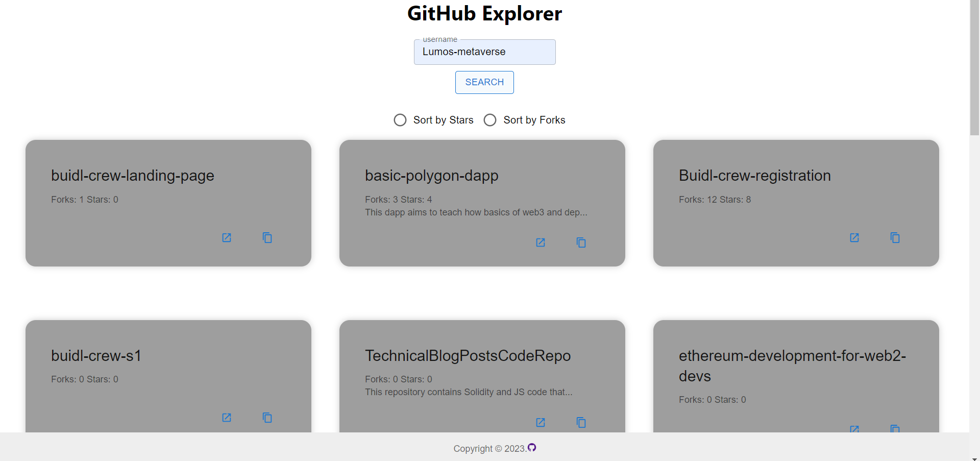The image size is (980, 461).
Task: Focus the username input field
Action: (484, 52)
